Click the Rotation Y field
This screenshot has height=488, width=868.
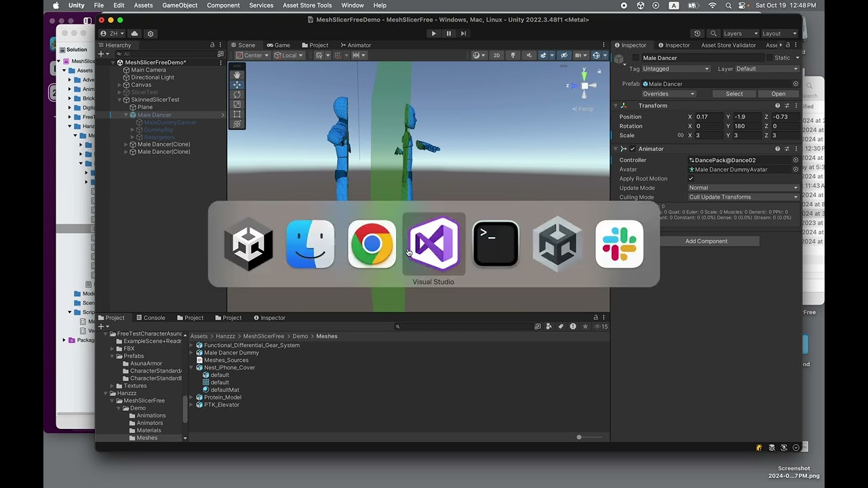[x=746, y=126]
